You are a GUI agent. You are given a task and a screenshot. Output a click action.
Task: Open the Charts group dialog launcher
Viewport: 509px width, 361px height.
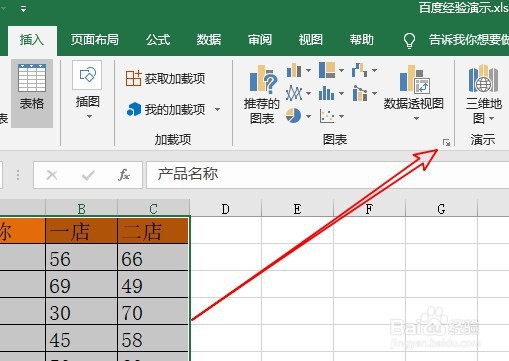coord(446,143)
